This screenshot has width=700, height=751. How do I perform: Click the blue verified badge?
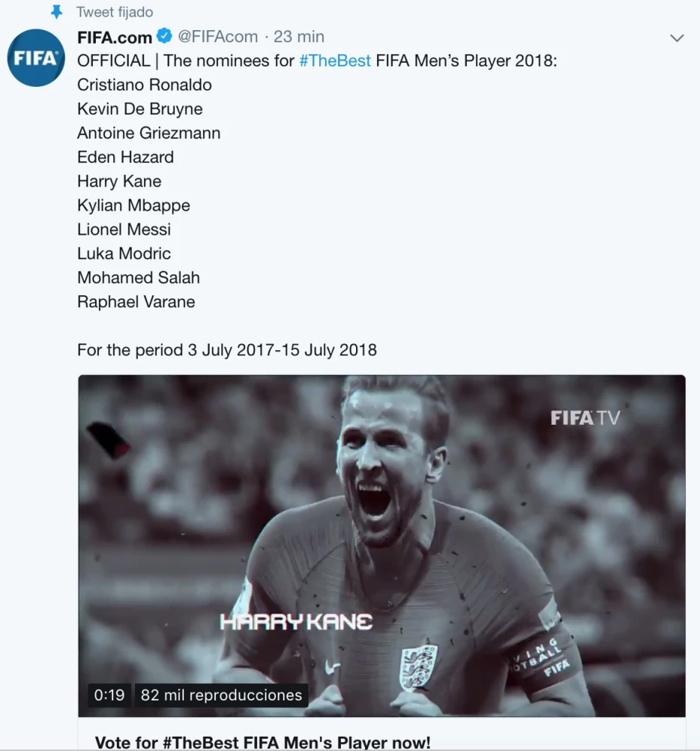164,36
